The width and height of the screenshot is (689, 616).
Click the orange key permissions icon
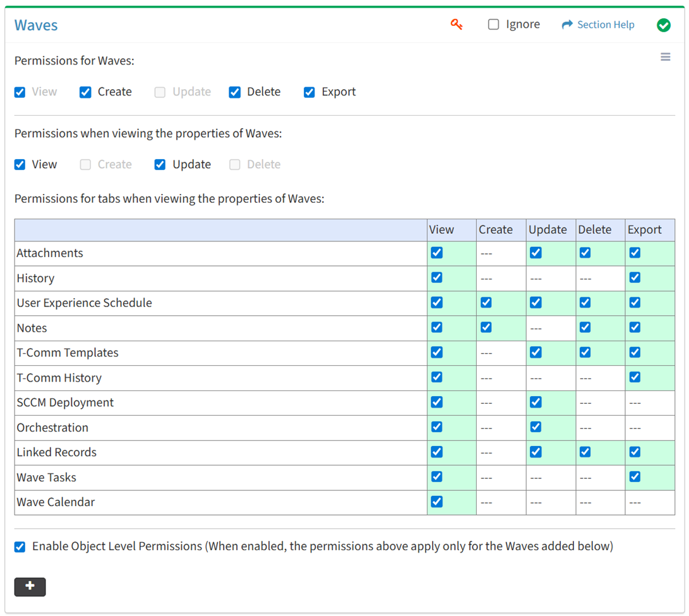point(457,25)
